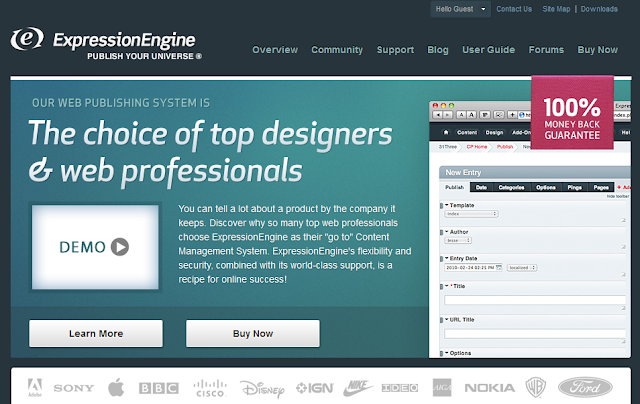This screenshot has width=640, height=404.
Task: Open the localized dropdown by Entry Date
Action: click(522, 268)
